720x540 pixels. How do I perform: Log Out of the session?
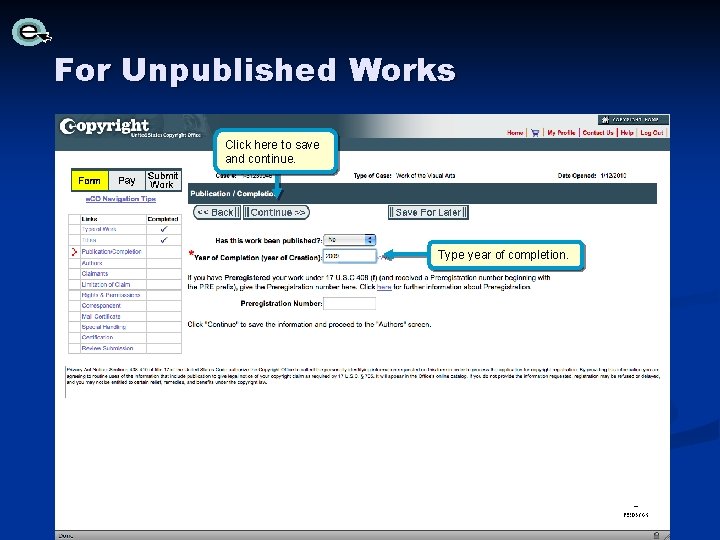(652, 133)
